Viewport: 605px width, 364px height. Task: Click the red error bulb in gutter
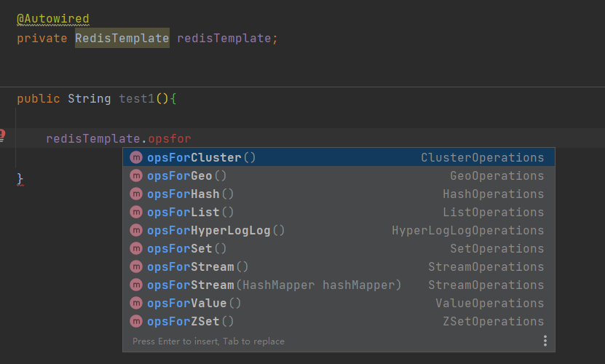pos(2,135)
